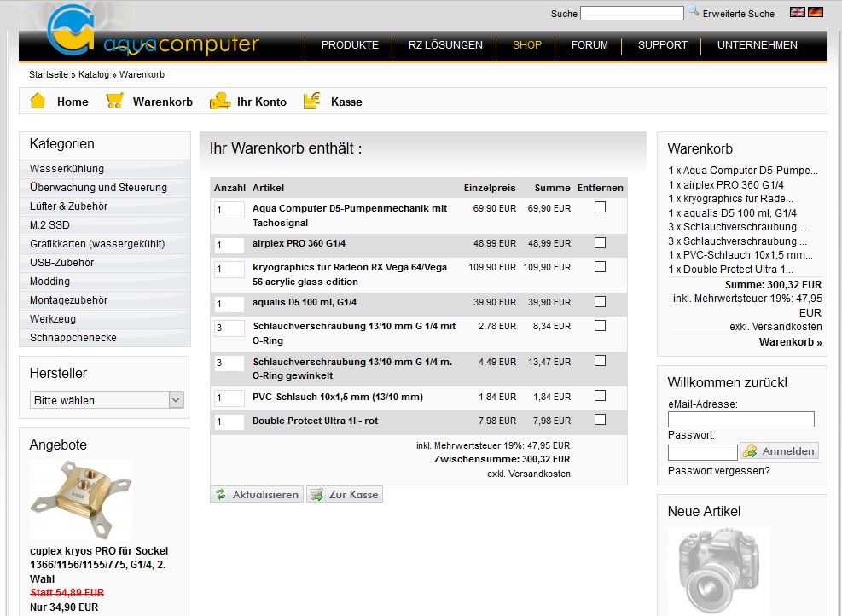Tick remove box for 2,78 EUR Schlauchverschraubung
The image size is (842, 616).
click(601, 326)
